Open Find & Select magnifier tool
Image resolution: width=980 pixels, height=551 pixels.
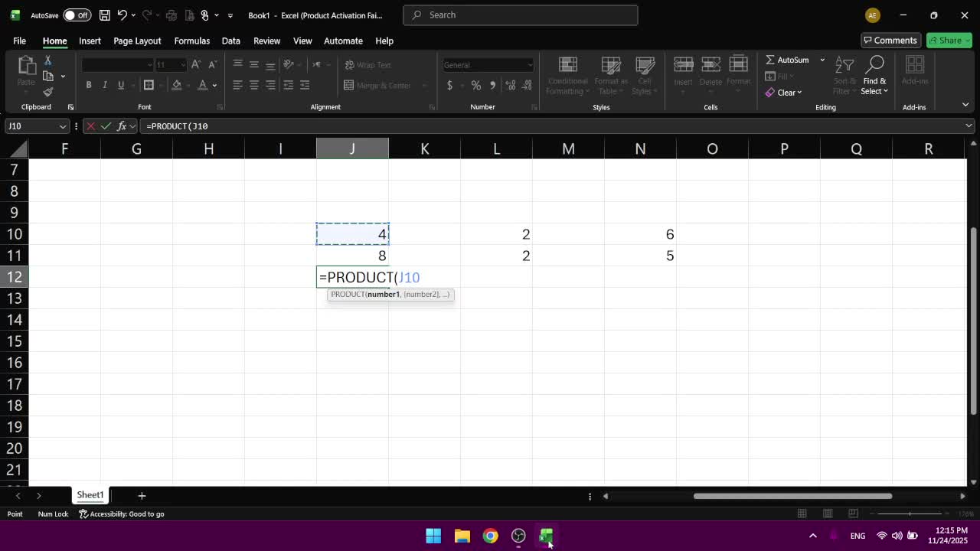coord(874,75)
